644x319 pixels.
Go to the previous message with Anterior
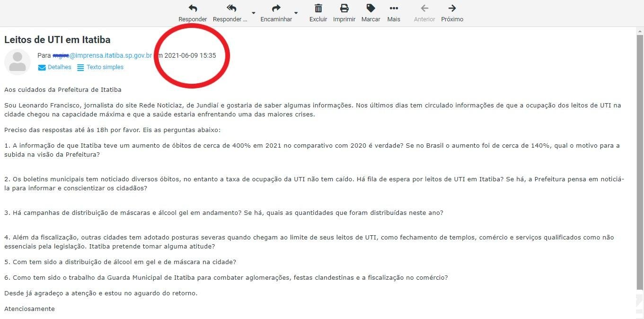point(424,9)
